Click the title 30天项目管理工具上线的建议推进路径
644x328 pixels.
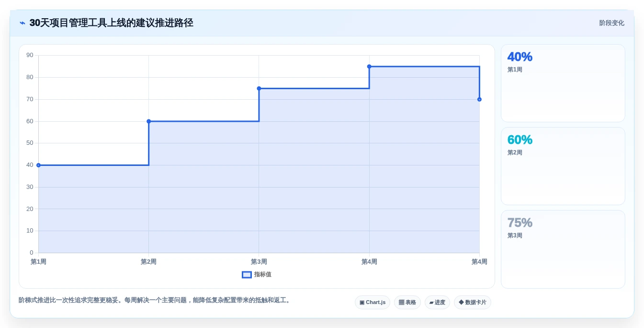point(111,23)
